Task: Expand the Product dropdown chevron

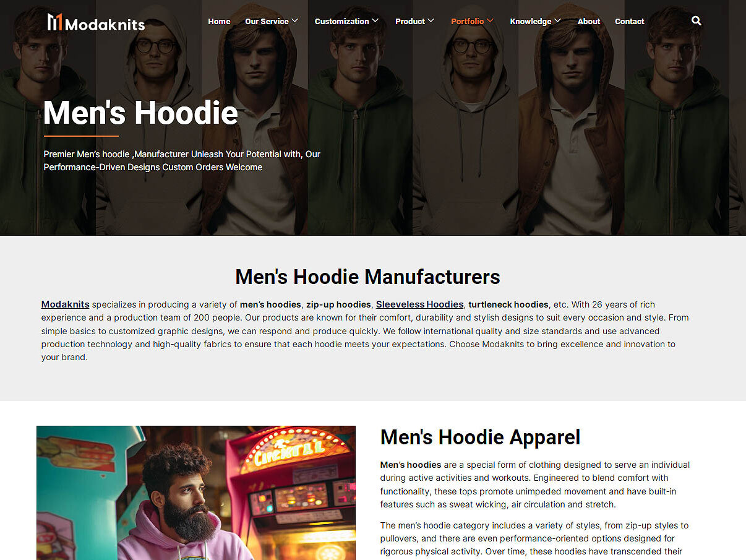Action: tap(431, 20)
